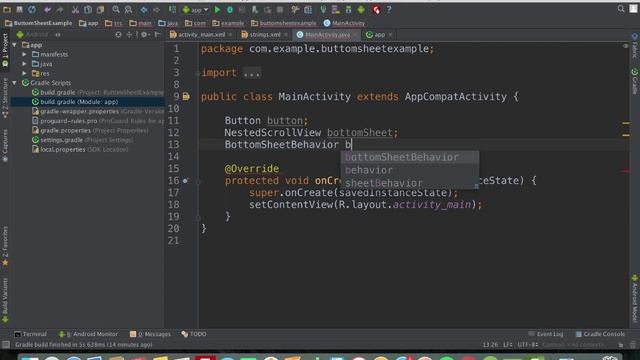Toggle the Structure tool window stripe

tap(5, 99)
